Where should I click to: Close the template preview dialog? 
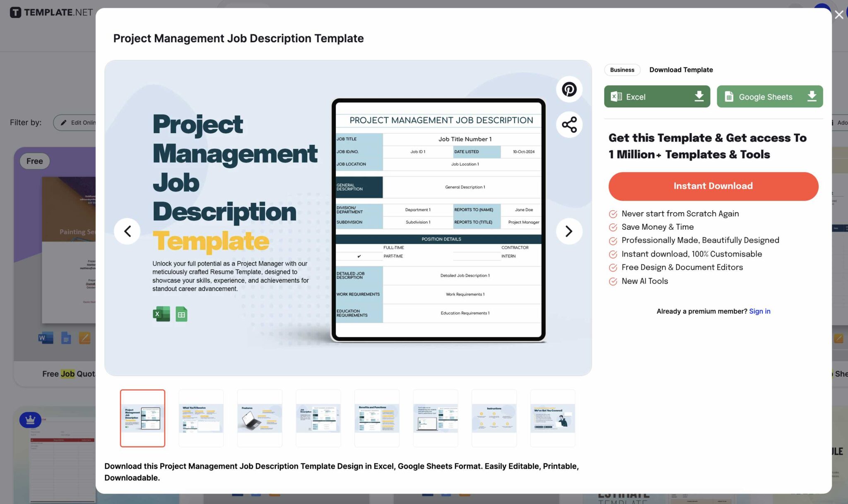[x=839, y=14]
